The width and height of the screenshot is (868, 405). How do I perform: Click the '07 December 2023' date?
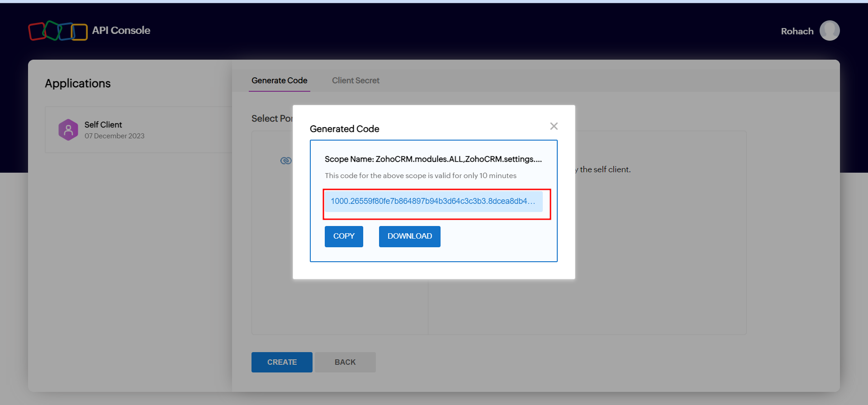(114, 136)
